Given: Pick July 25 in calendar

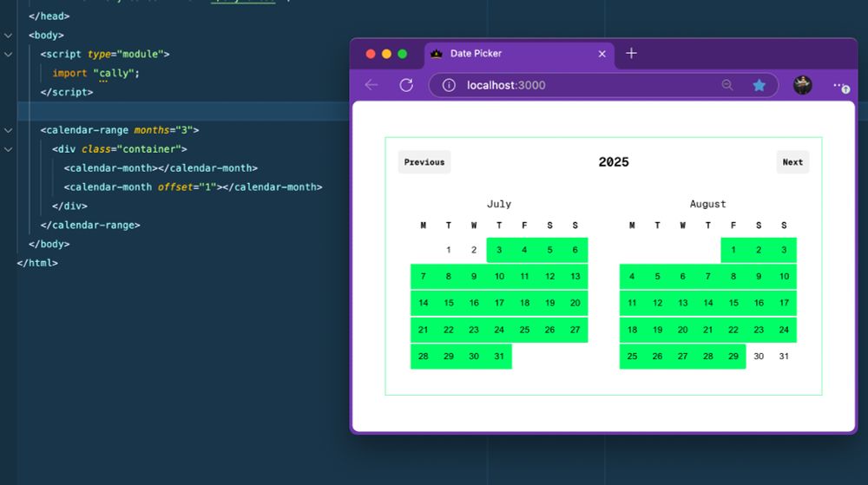Looking at the screenshot, I should [x=524, y=330].
